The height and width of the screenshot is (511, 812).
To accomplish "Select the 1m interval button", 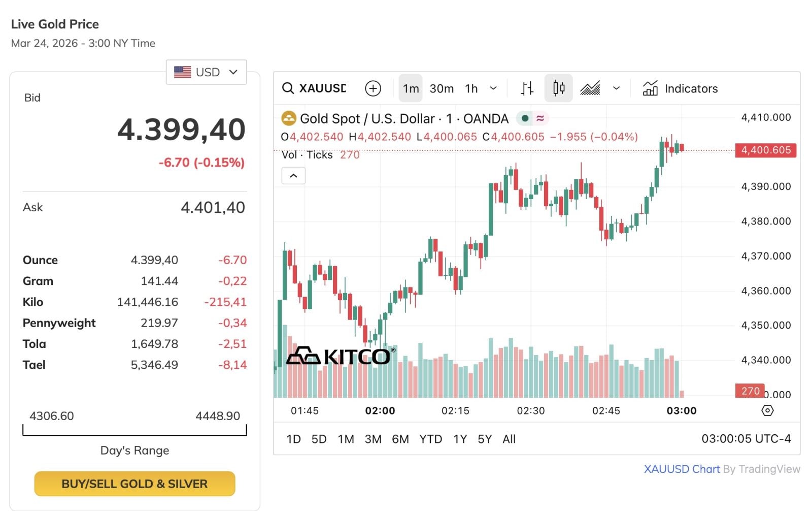I will coord(411,88).
